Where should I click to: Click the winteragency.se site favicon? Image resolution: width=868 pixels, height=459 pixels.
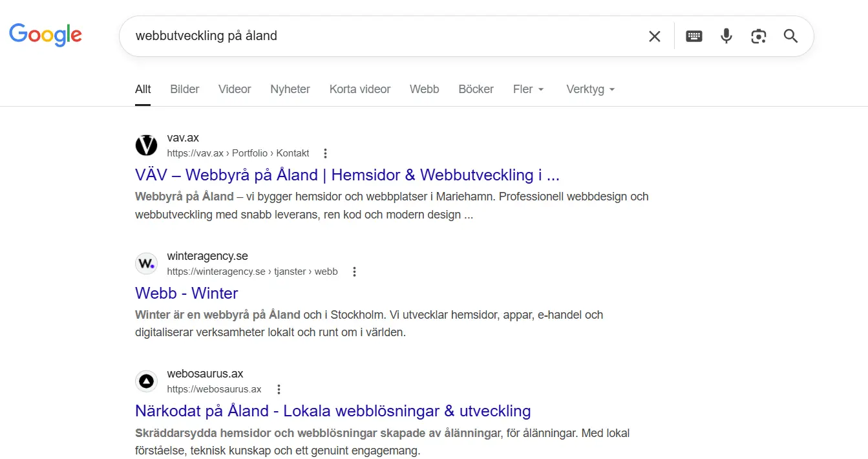[x=146, y=263]
